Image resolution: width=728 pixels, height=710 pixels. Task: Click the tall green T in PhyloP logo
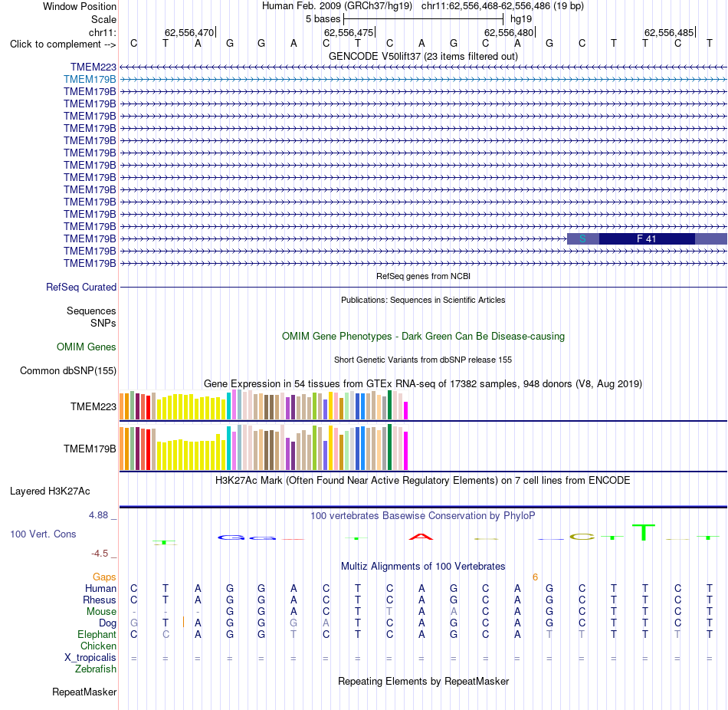point(644,532)
